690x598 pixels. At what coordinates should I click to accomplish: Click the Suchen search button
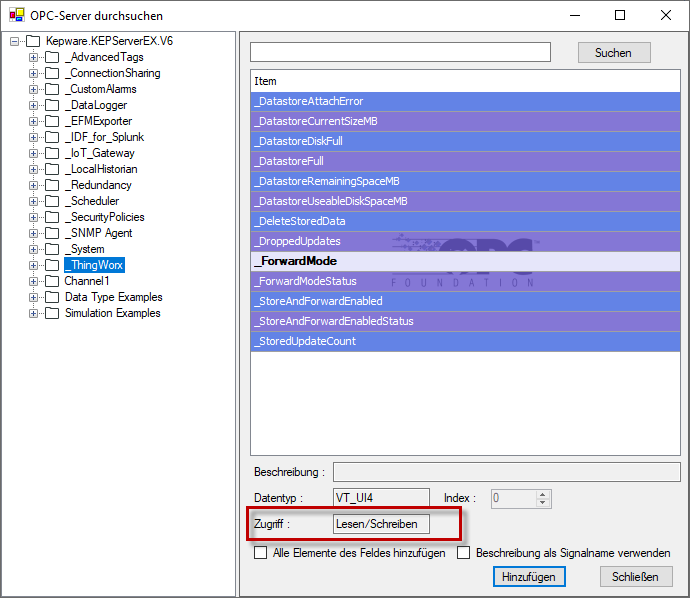tap(614, 53)
